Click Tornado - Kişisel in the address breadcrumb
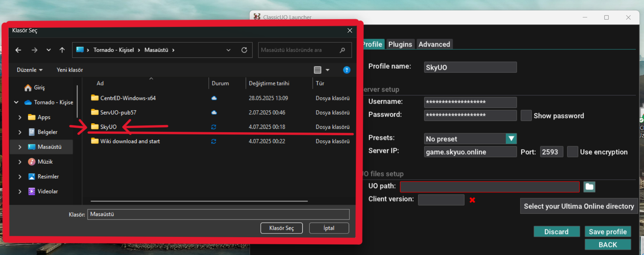This screenshot has height=255, width=644. pyautogui.click(x=114, y=50)
